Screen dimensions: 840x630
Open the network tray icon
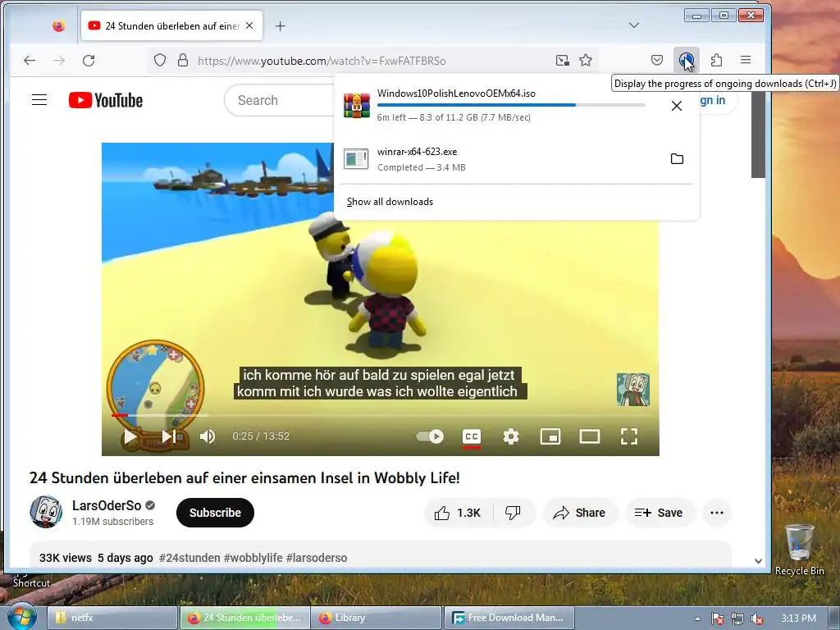pyautogui.click(x=737, y=619)
